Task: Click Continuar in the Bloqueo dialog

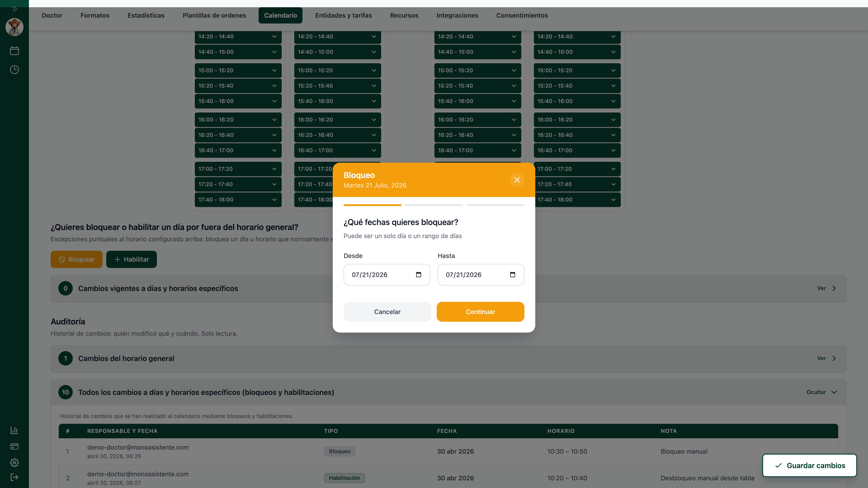Action: 481,312
